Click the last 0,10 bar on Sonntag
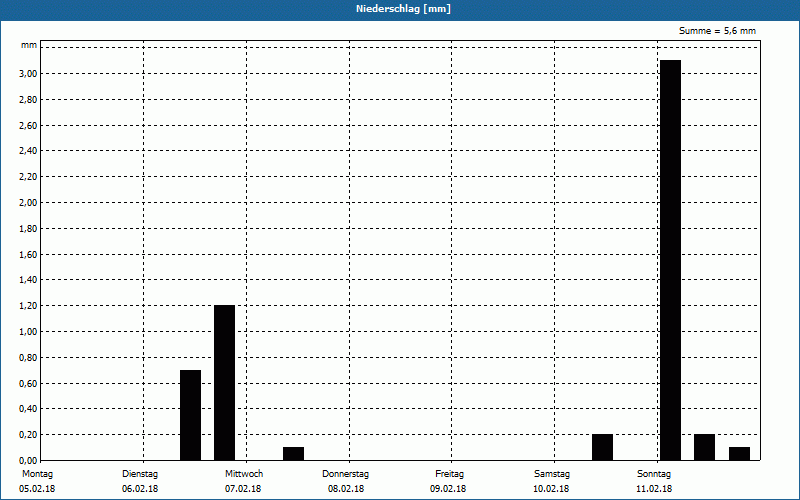800x500 pixels. tap(739, 454)
